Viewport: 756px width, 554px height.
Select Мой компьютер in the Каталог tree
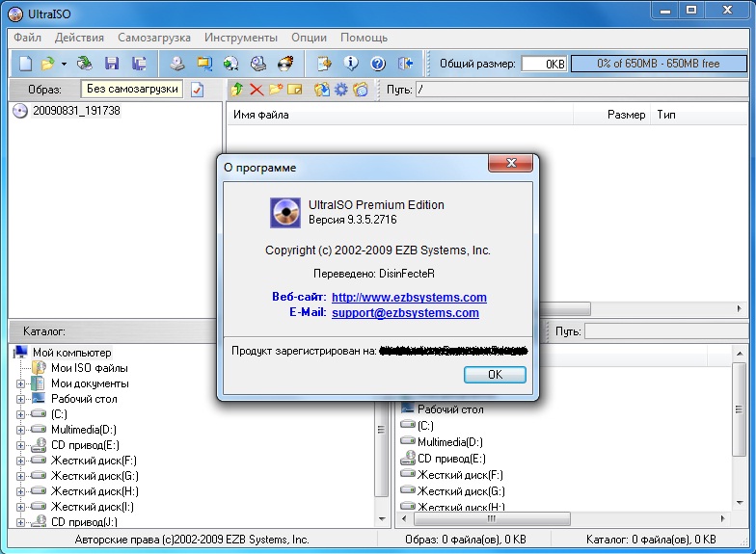click(x=71, y=353)
